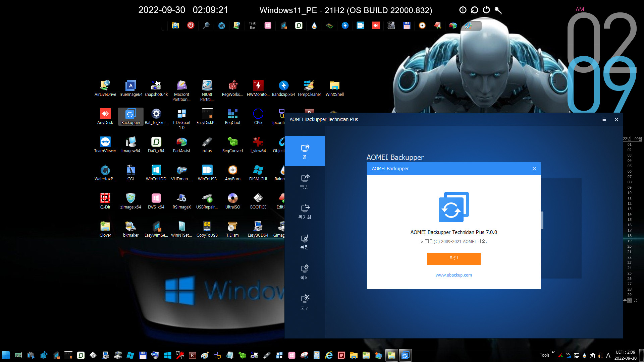The image size is (644, 362).
Task: Open the 도구 section in AOMEI sidebar
Action: click(x=305, y=302)
